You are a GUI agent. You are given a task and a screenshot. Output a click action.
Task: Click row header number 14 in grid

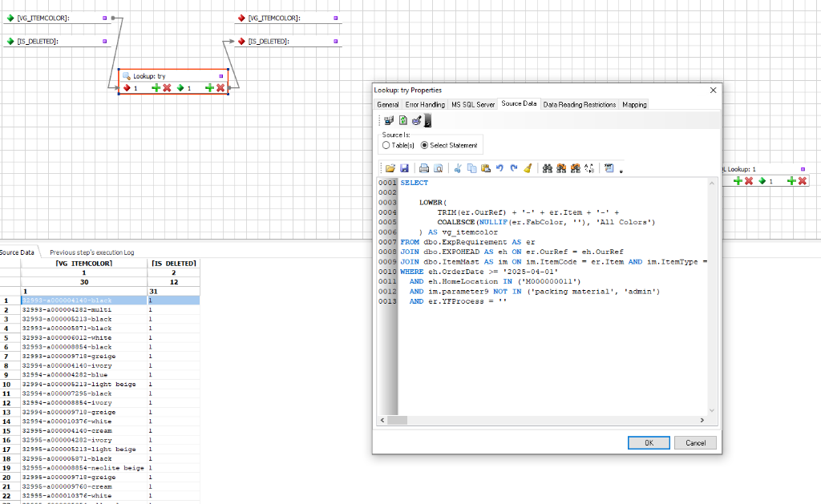tap(6, 421)
